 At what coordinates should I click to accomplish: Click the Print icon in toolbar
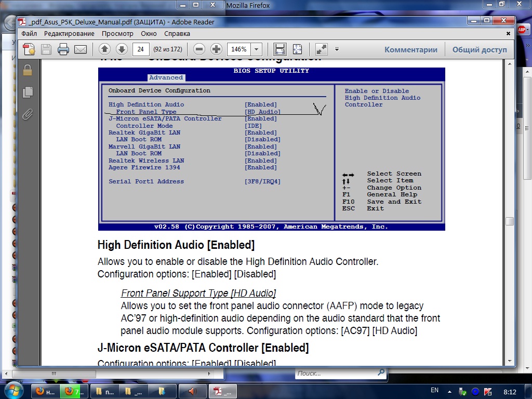(63, 49)
